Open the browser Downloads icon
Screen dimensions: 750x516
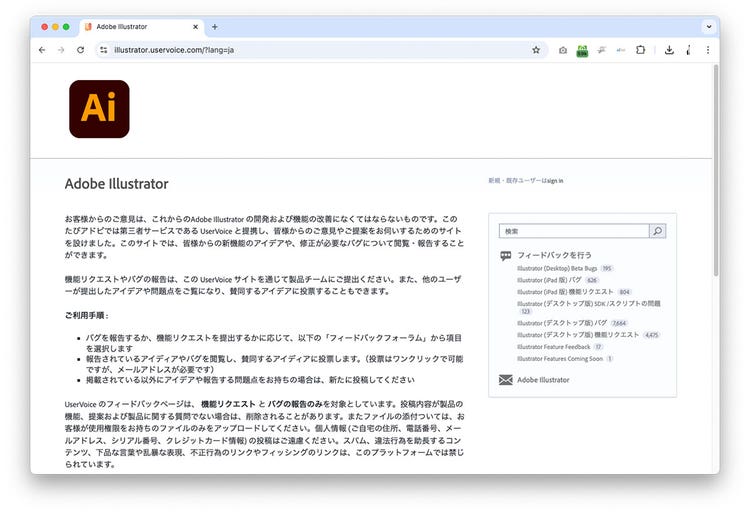tap(669, 50)
